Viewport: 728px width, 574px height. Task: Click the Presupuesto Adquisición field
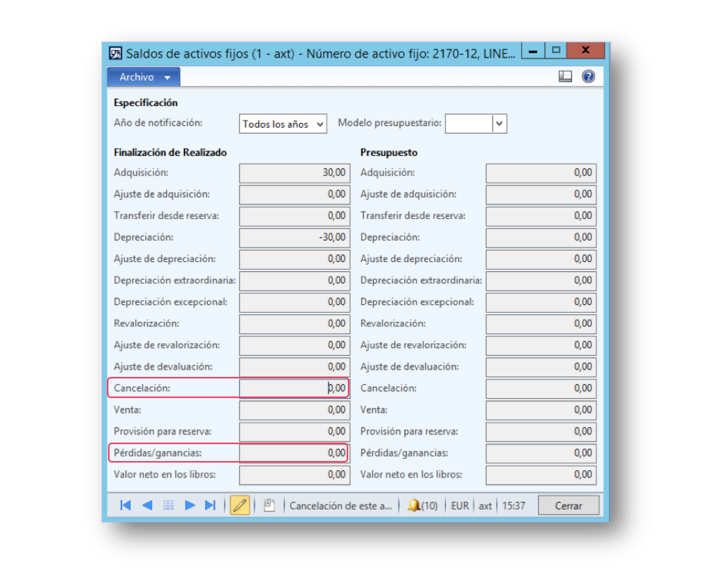tap(541, 173)
